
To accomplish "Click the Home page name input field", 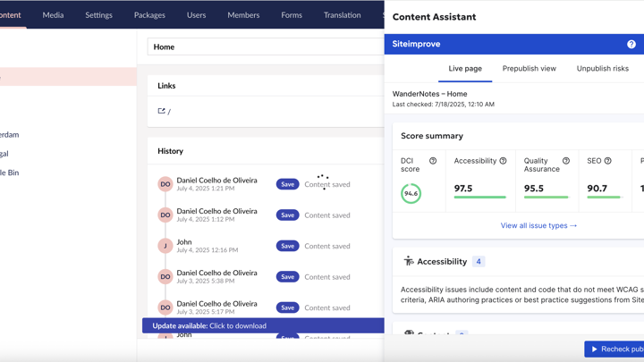I will click(265, 46).
